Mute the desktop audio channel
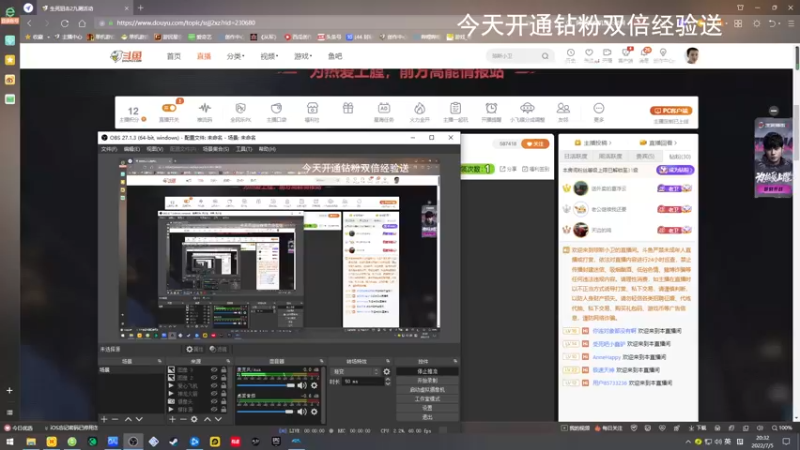The image size is (800, 450). click(302, 411)
